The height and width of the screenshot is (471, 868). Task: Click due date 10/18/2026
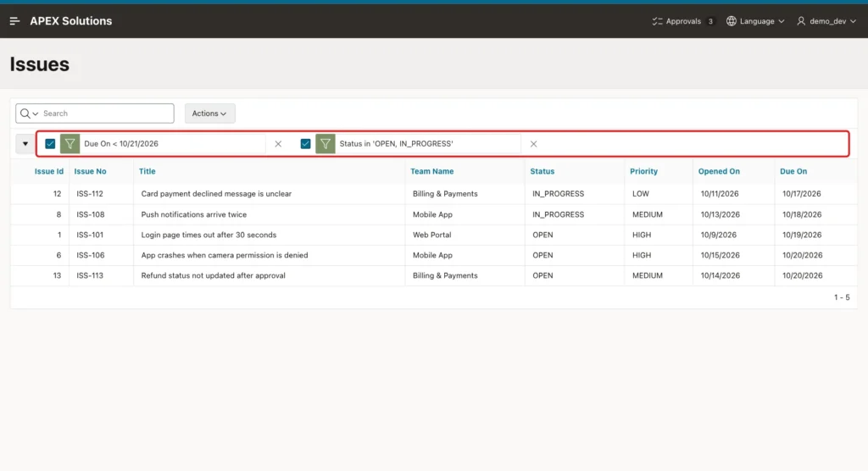coord(802,214)
